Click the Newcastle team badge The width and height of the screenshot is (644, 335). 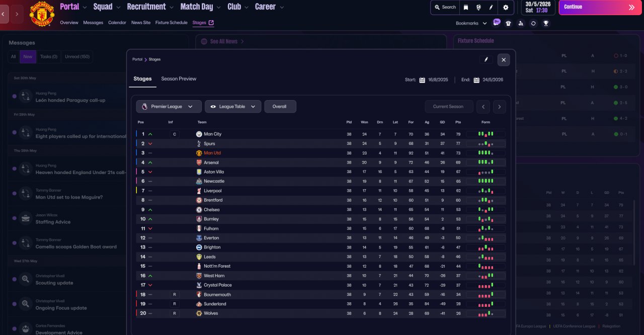tap(199, 181)
